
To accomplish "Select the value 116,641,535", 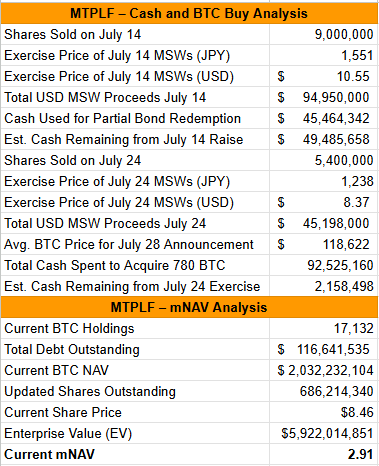I will click(x=333, y=350).
